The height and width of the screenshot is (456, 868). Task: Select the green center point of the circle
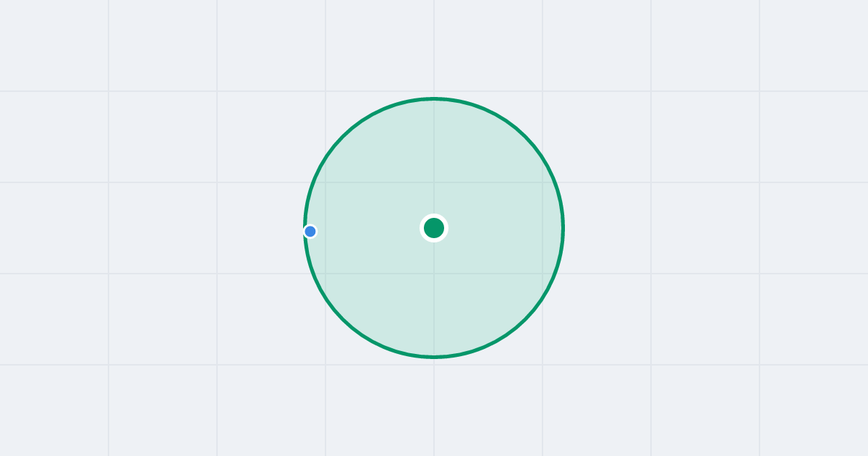click(434, 228)
